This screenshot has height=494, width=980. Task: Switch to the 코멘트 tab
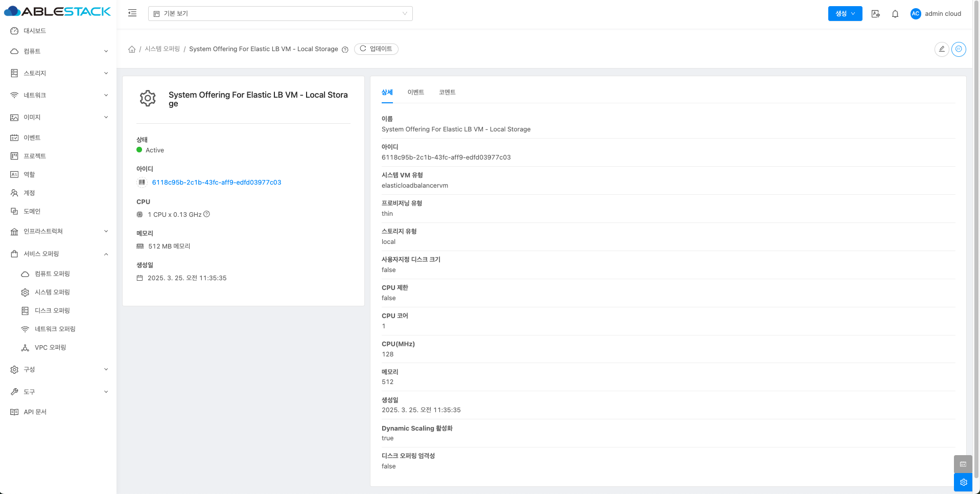point(447,92)
